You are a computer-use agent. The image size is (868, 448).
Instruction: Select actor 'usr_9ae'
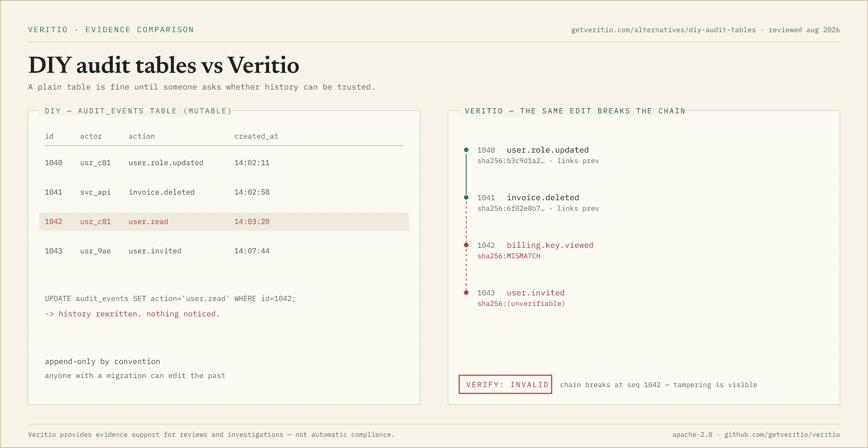[96, 251]
